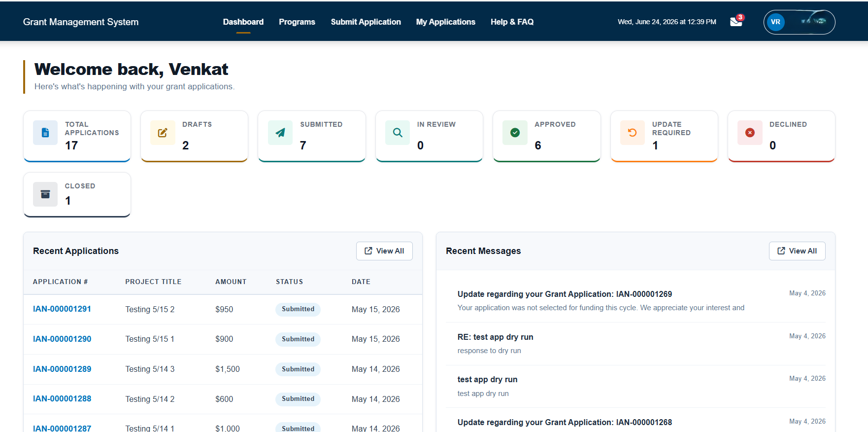Open application IAN-000001291
Screen dimensions: 868x432
click(62, 309)
